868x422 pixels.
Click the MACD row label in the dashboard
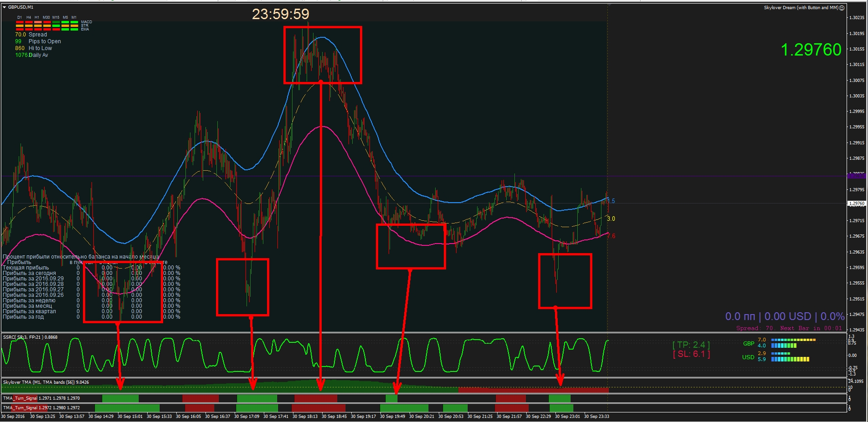coord(87,22)
